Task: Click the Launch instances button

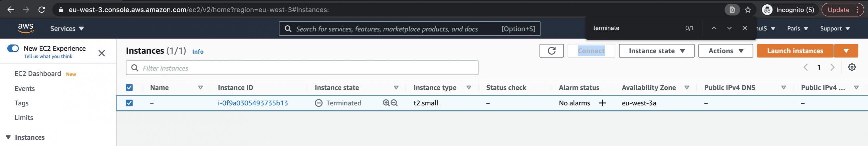Action: pos(795,51)
